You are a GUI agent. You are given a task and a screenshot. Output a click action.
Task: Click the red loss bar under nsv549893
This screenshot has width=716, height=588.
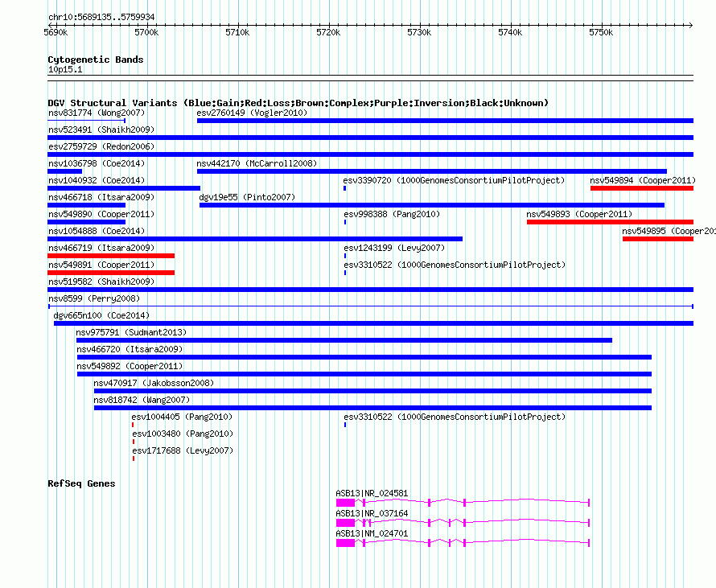tap(610, 222)
